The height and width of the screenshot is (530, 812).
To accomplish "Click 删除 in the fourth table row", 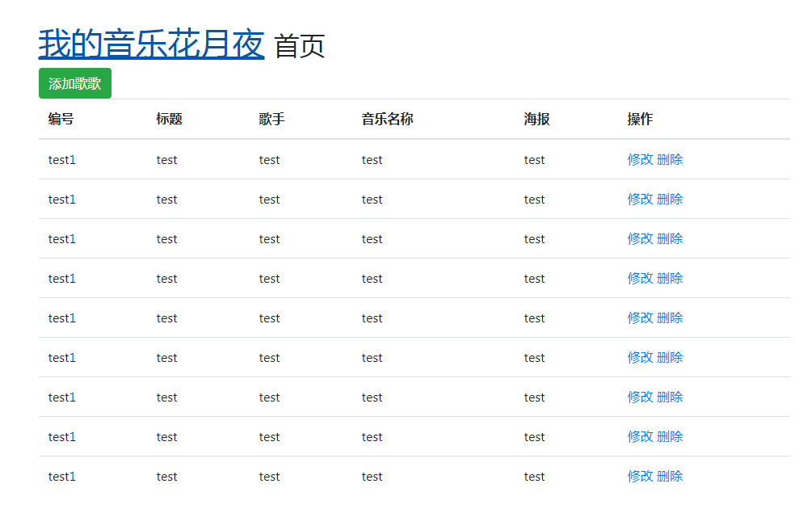I will click(671, 278).
